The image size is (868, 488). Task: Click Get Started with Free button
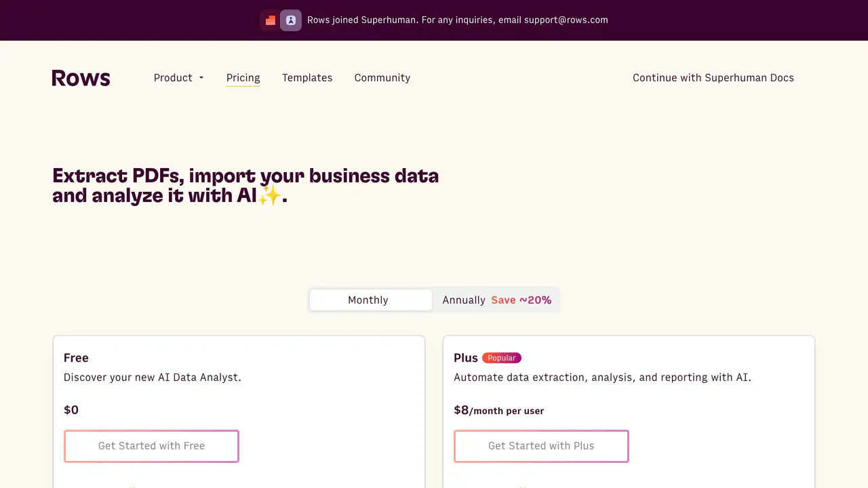coord(151,446)
